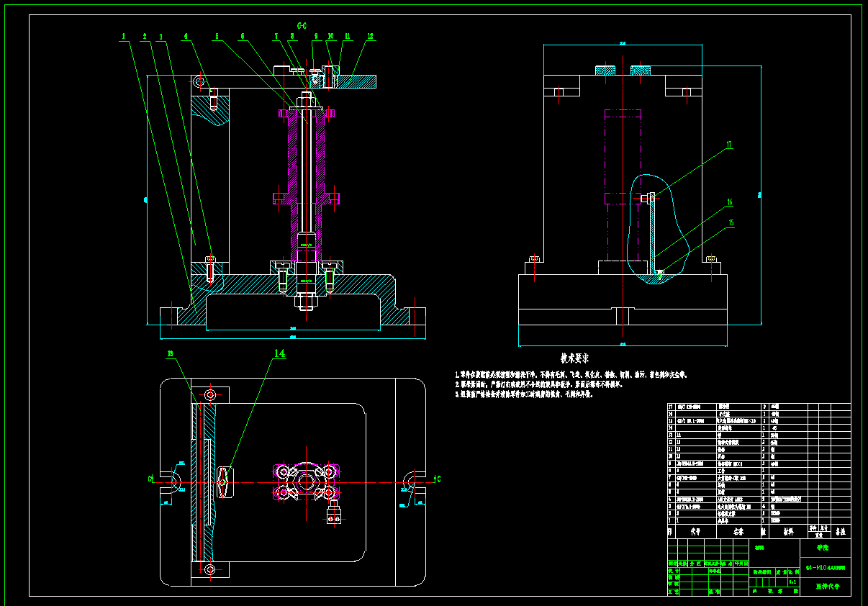Select the first technical requirement note line
This screenshot has height=606, width=868.
pyautogui.click(x=571, y=375)
